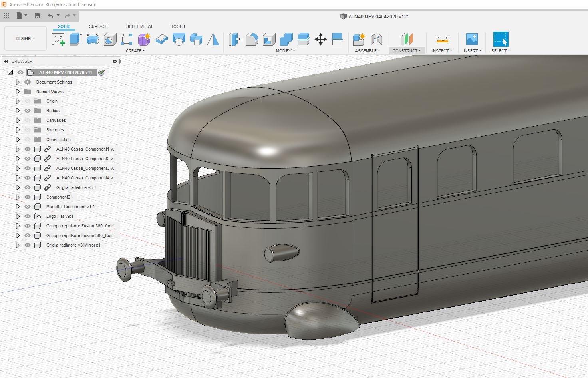Select the Measure tool under Inspect
This screenshot has height=378, width=588.
[442, 39]
